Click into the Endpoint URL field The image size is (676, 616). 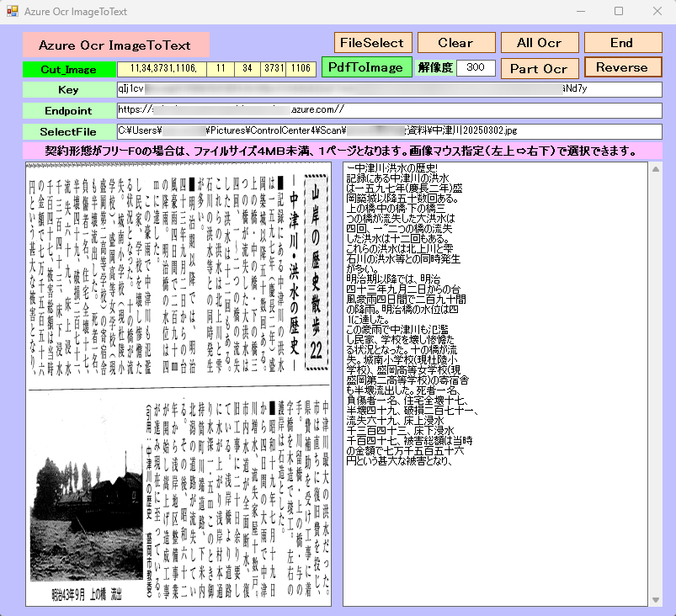[389, 110]
